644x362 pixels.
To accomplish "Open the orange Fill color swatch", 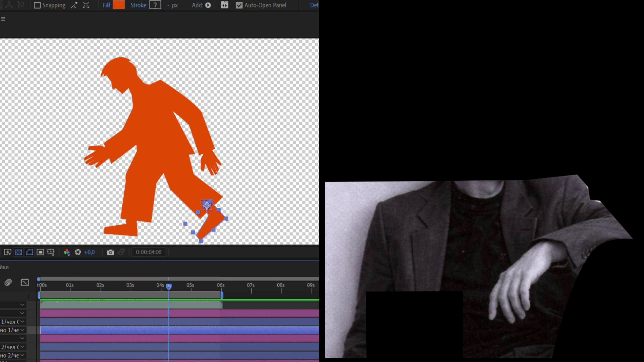I will pyautogui.click(x=119, y=5).
